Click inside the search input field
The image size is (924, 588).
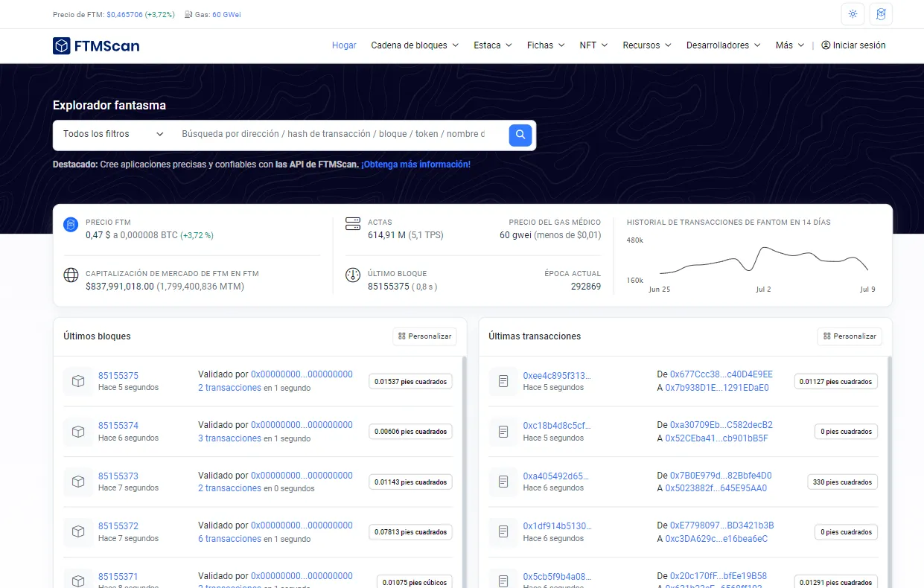(335, 135)
